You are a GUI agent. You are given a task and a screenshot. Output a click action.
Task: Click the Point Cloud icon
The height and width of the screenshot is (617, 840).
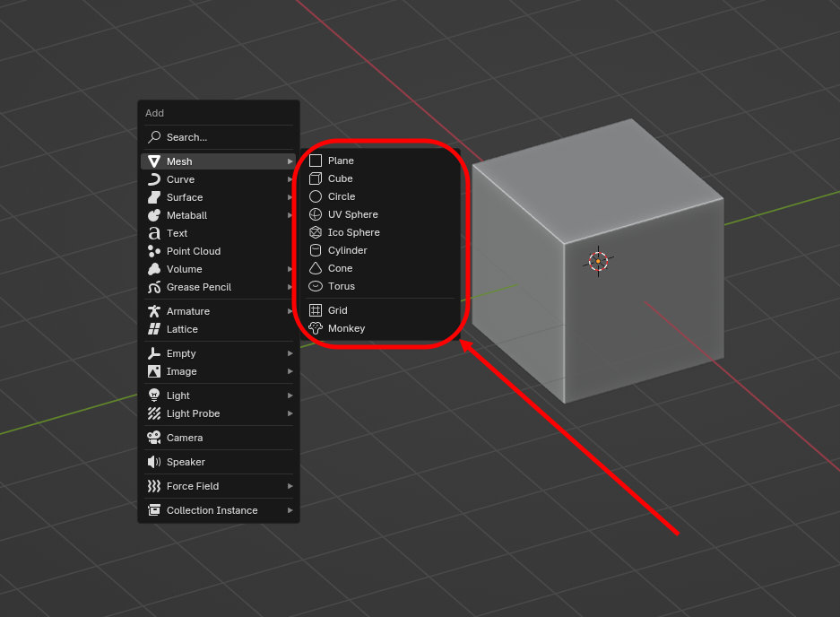pos(154,251)
